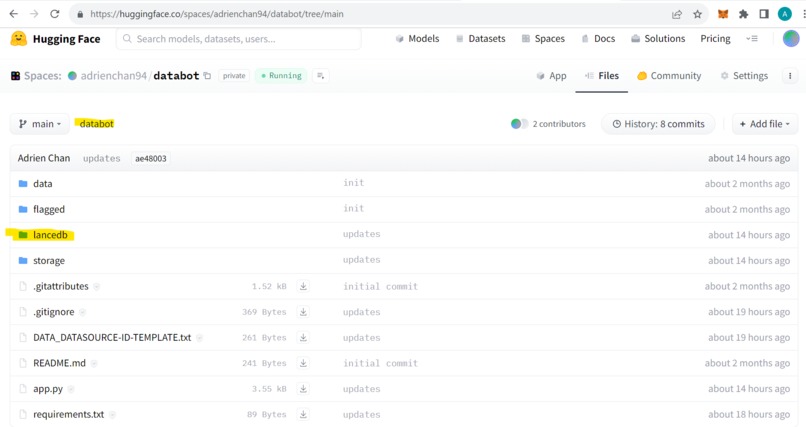Viewport: 806px width, 427px height.
Task: Click the Spaces: breadcrumb label
Action: [43, 76]
